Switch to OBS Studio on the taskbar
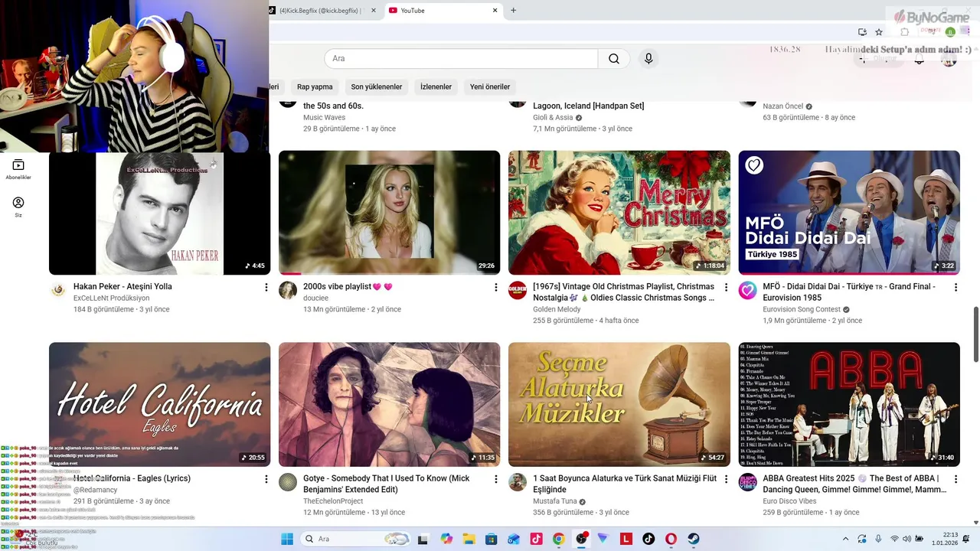 [x=581, y=539]
